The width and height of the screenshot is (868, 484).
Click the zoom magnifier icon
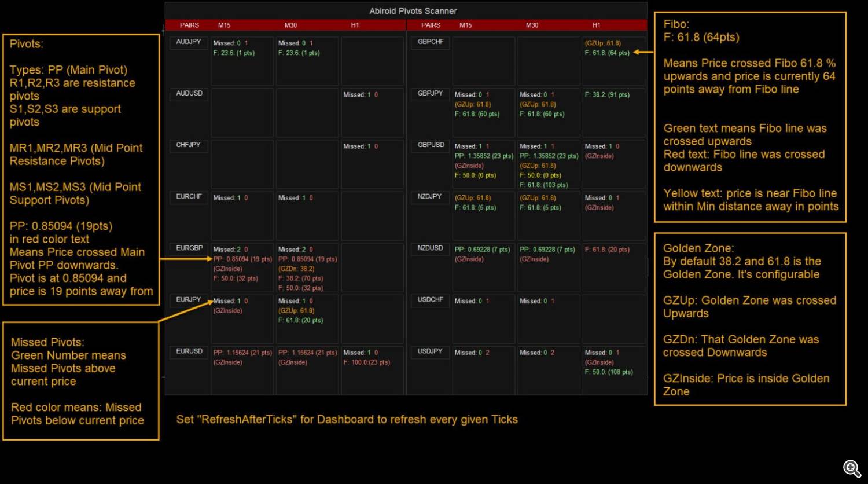pyautogui.click(x=852, y=468)
